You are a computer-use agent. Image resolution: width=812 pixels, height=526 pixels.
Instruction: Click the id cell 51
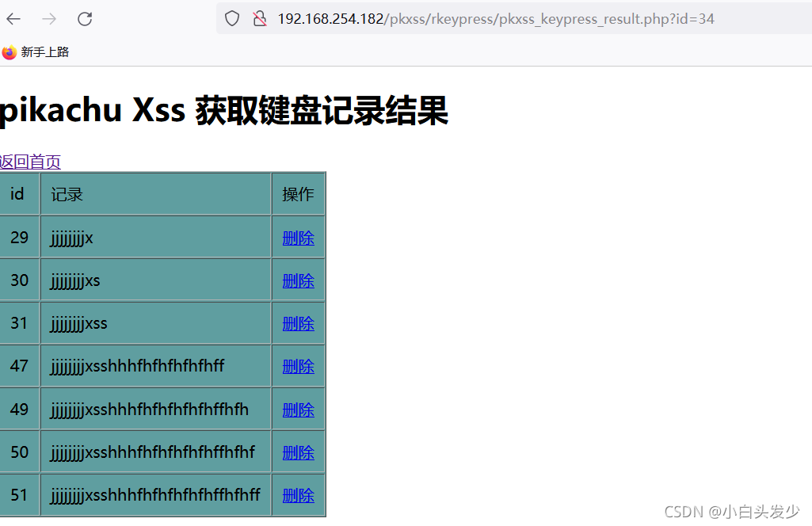tap(19, 495)
